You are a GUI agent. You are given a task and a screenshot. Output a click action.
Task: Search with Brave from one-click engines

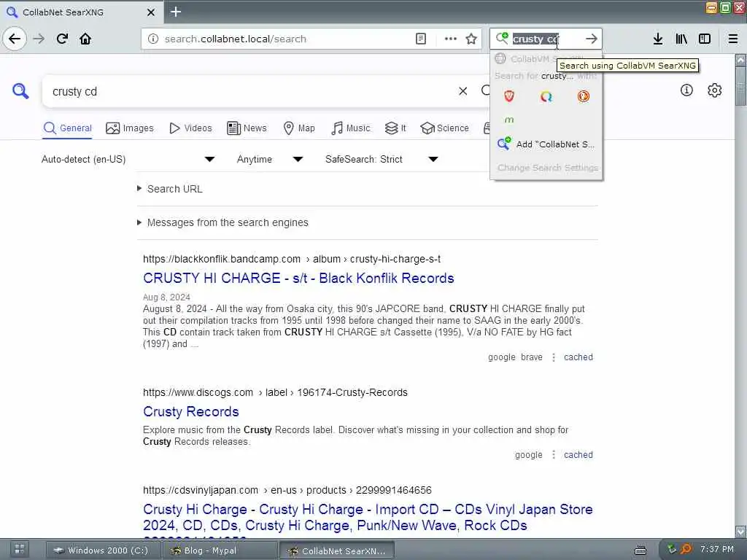click(508, 96)
